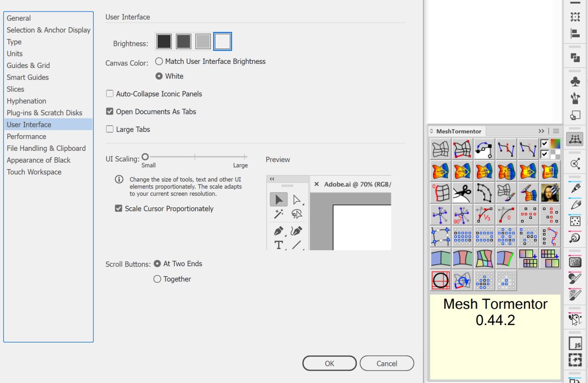Select Match User Interface Brightness radio
The height and width of the screenshot is (383, 588).
point(159,61)
